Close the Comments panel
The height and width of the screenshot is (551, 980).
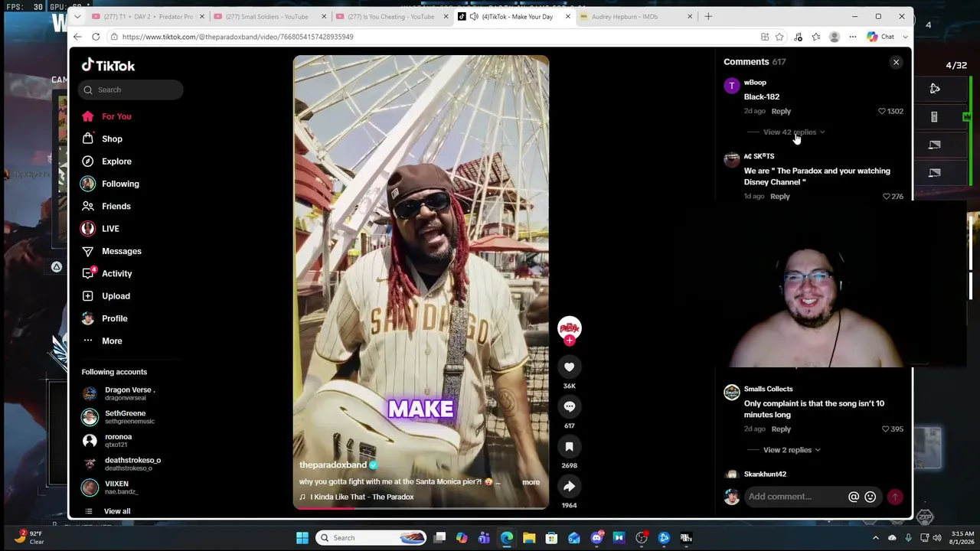tap(896, 62)
